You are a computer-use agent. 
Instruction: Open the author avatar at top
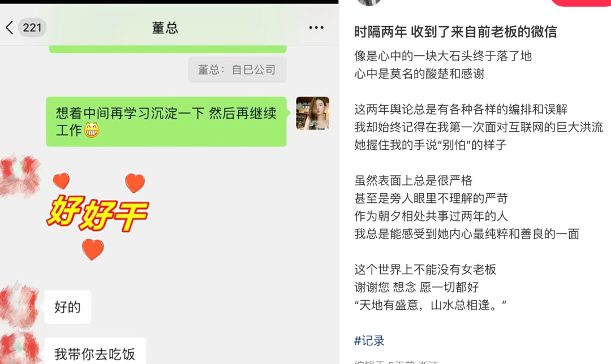click(x=369, y=2)
